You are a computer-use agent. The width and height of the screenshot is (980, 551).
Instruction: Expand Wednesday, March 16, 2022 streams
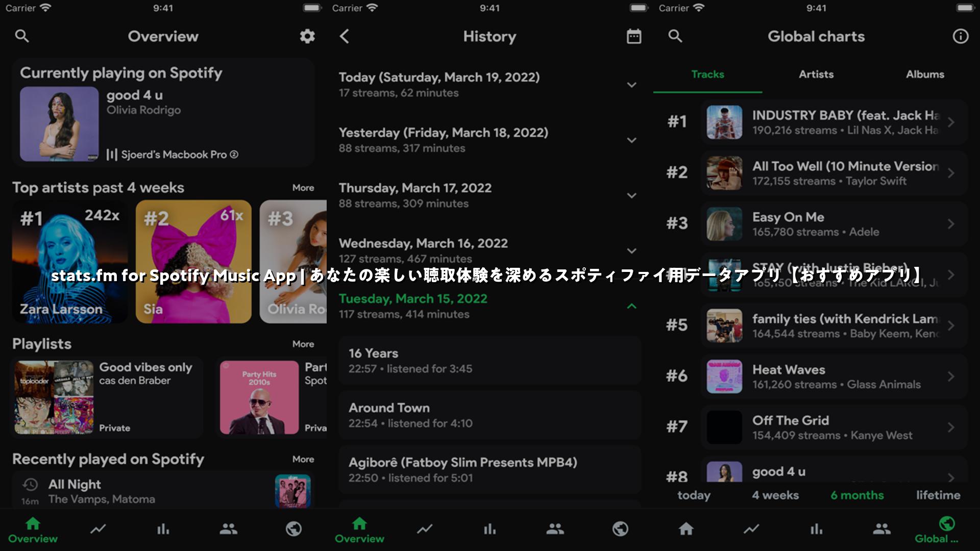coord(632,251)
